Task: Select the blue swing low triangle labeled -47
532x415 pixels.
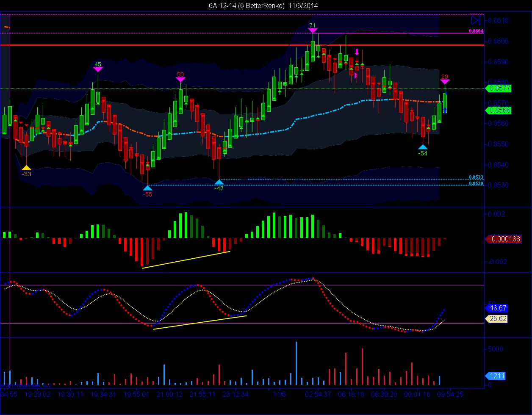Action: pyautogui.click(x=219, y=183)
